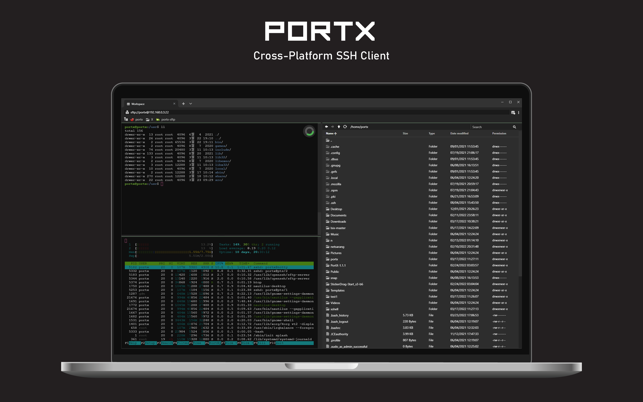
Task: Select the .gnupg folder row
Action: click(421, 165)
